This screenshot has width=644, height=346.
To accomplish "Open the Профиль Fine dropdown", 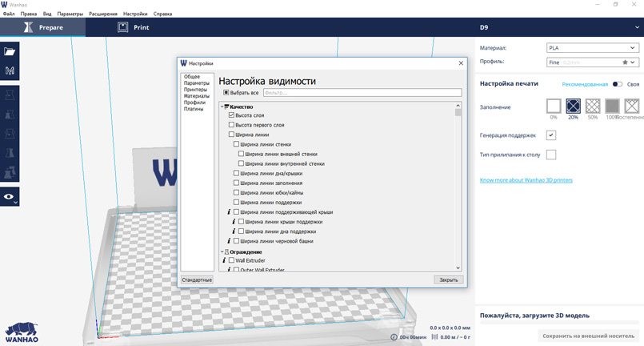I will pyautogui.click(x=593, y=62).
